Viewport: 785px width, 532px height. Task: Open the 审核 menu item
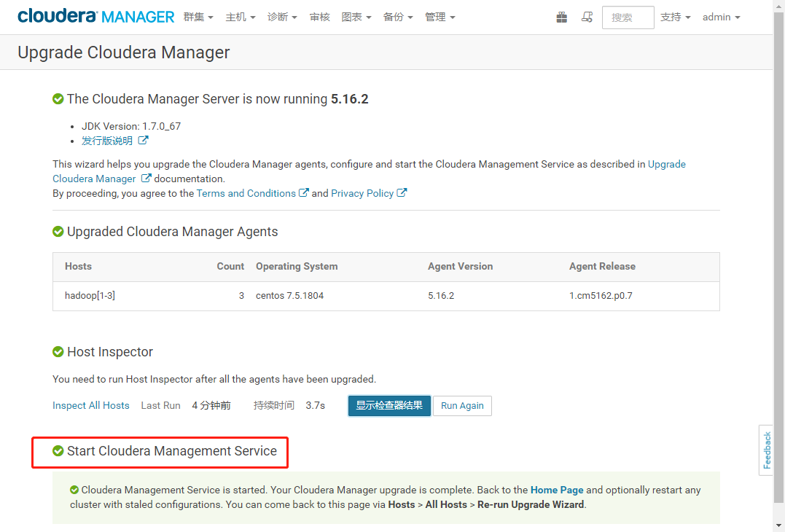(319, 17)
